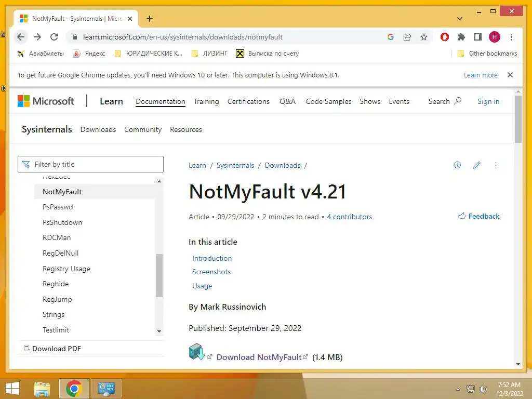Open the Q&A menu item

point(287,101)
